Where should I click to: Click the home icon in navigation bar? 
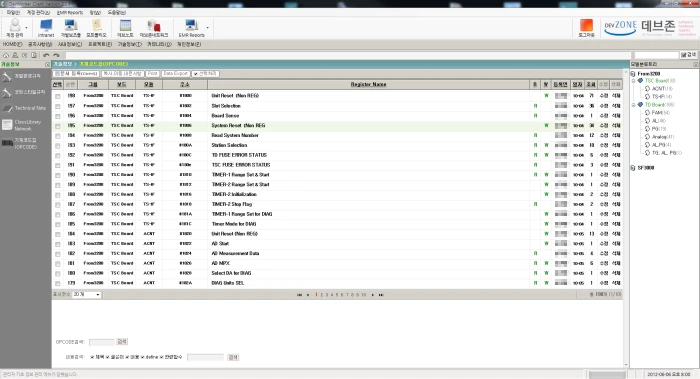[x=6, y=55]
